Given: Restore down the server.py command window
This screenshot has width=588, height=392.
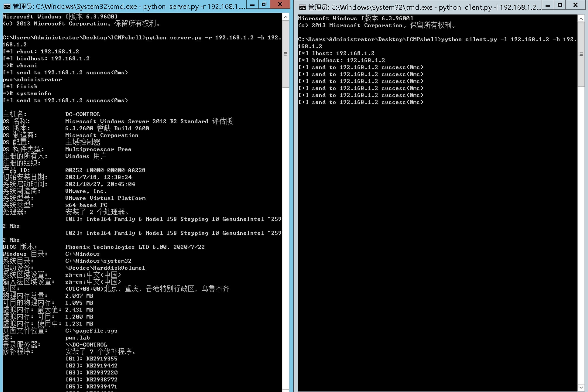Looking at the screenshot, I should click(264, 4).
